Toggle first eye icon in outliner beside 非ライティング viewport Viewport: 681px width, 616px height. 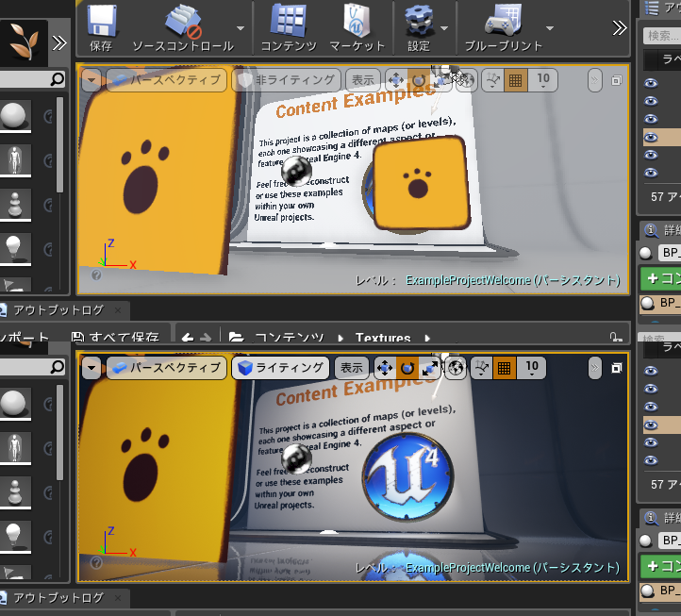651,83
